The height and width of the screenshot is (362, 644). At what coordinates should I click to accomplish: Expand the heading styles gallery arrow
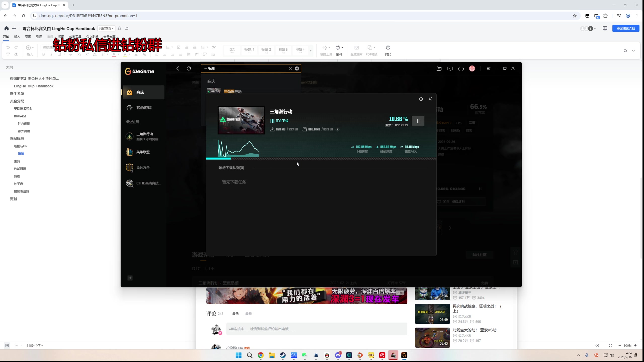coord(311,51)
